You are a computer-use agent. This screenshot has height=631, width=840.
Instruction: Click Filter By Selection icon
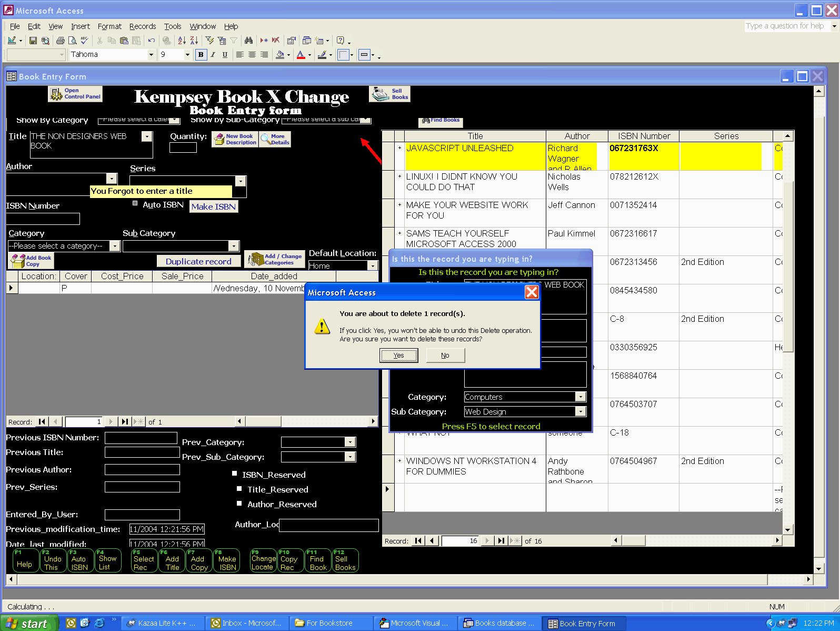[209, 41]
